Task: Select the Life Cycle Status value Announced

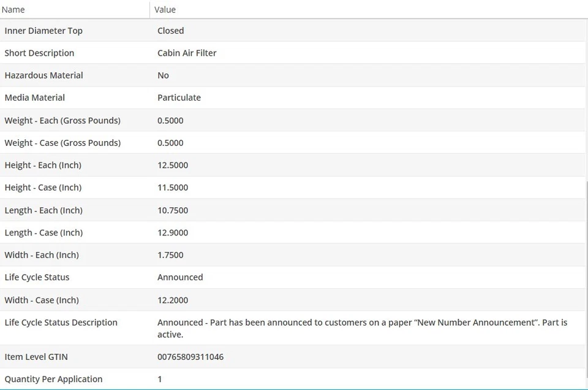Action: pos(180,277)
